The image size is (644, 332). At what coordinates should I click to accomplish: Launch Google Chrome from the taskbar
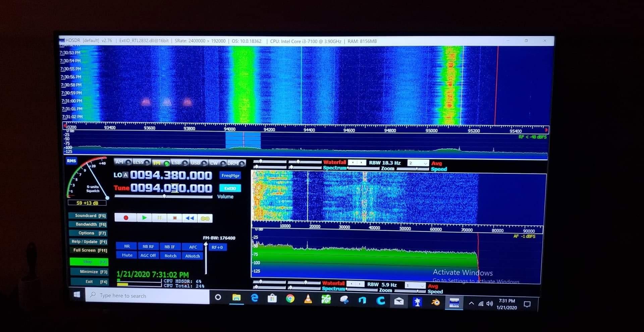pyautogui.click(x=290, y=298)
